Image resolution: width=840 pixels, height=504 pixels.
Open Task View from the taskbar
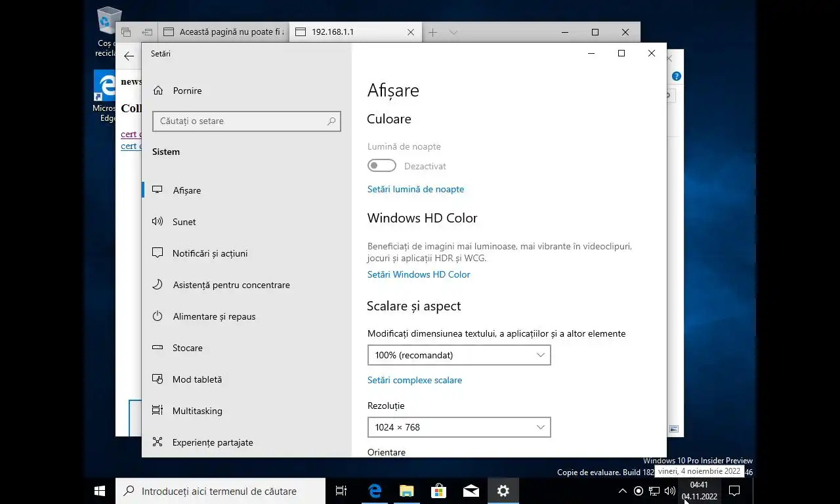[x=341, y=491]
